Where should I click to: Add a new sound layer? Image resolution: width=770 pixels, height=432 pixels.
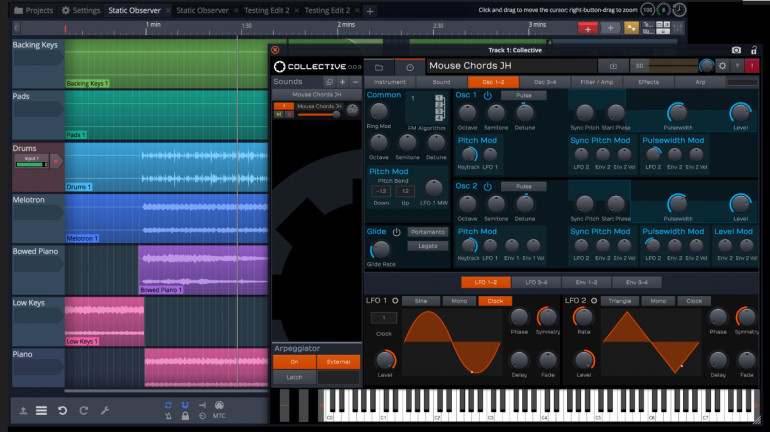click(x=342, y=82)
